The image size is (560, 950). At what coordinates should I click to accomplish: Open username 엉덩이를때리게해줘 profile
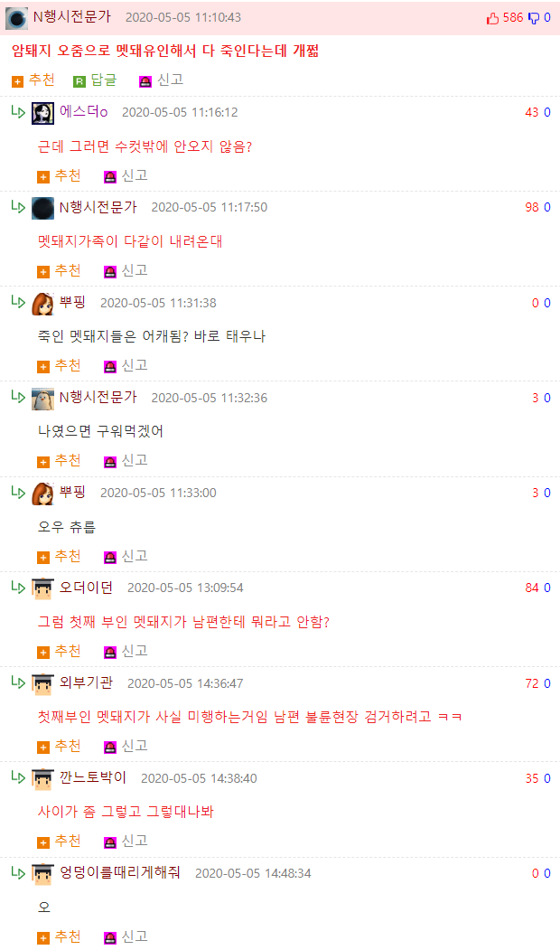click(x=120, y=872)
